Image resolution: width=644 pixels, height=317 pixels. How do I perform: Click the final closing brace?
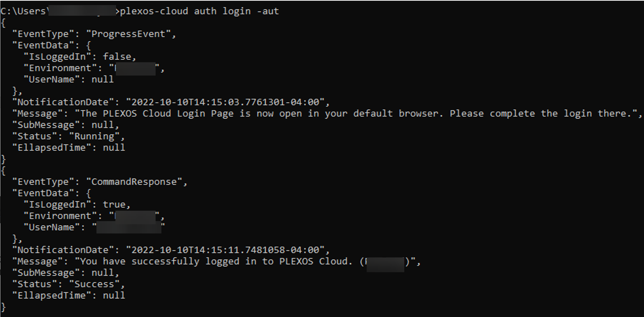[3, 307]
